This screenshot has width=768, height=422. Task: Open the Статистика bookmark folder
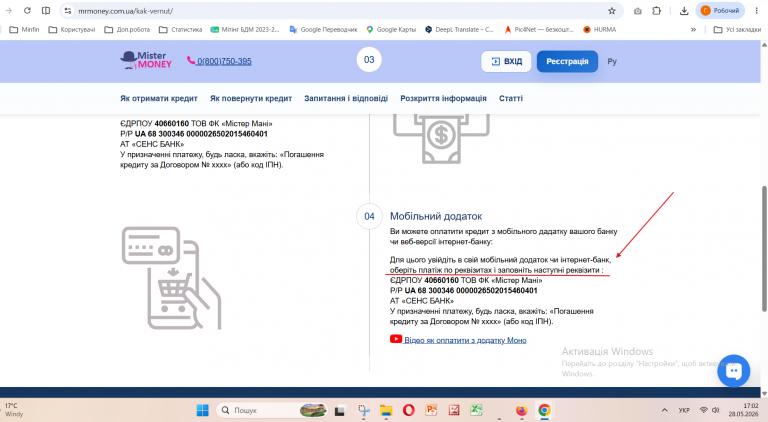[181, 29]
